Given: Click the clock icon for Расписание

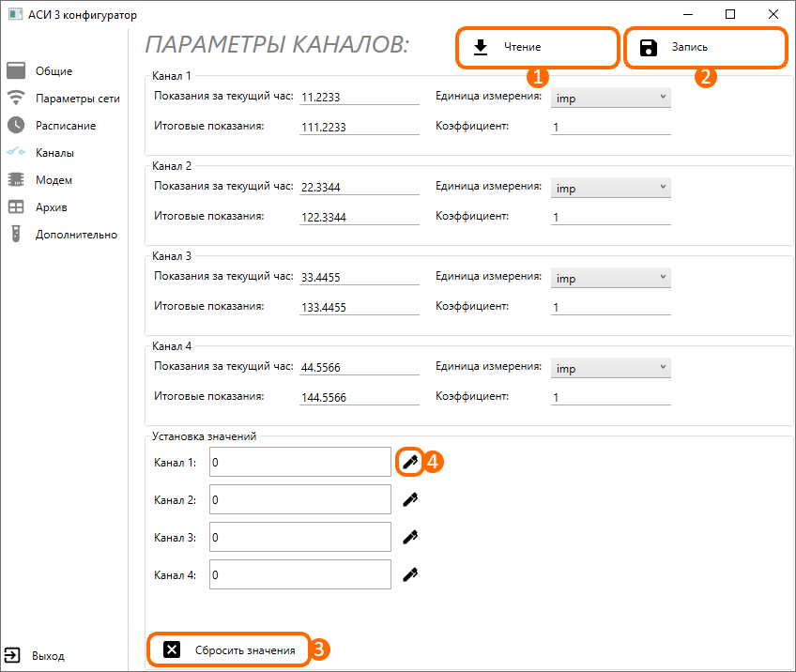Looking at the screenshot, I should [x=16, y=125].
